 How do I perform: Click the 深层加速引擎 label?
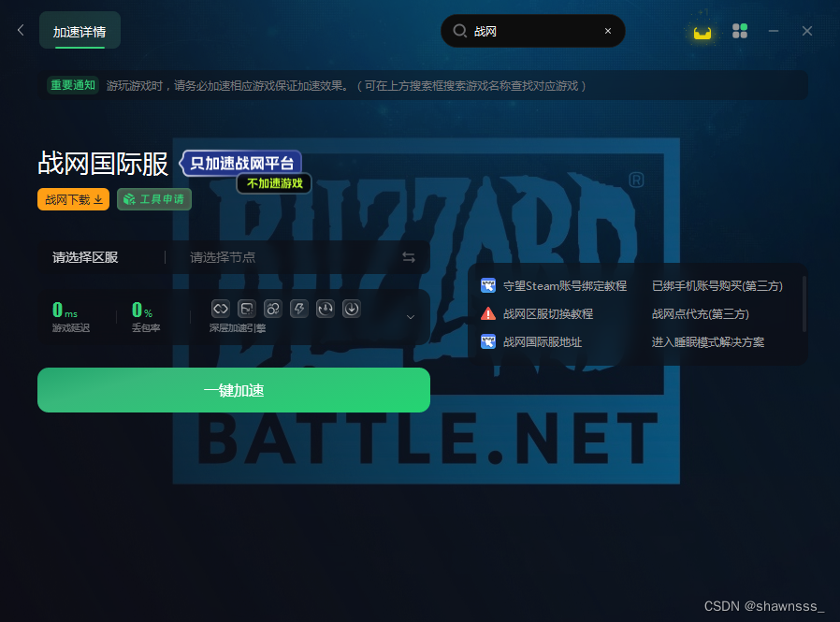point(238,328)
